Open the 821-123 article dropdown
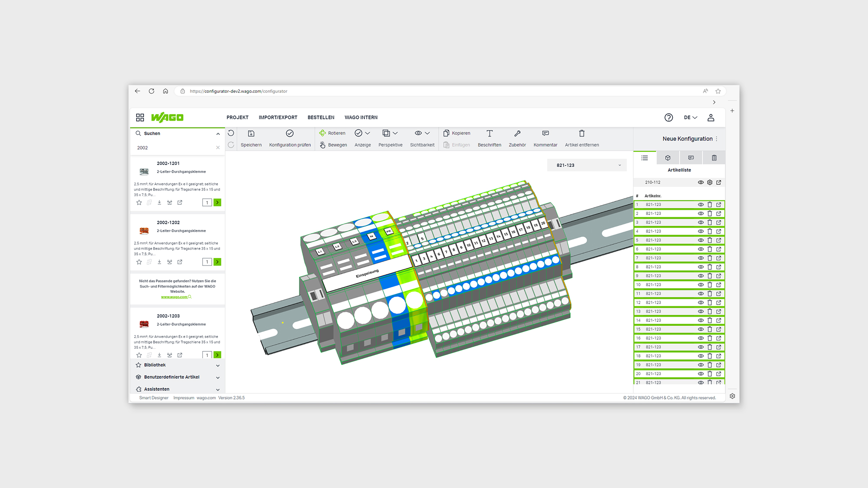This screenshot has height=488, width=868. (x=587, y=165)
